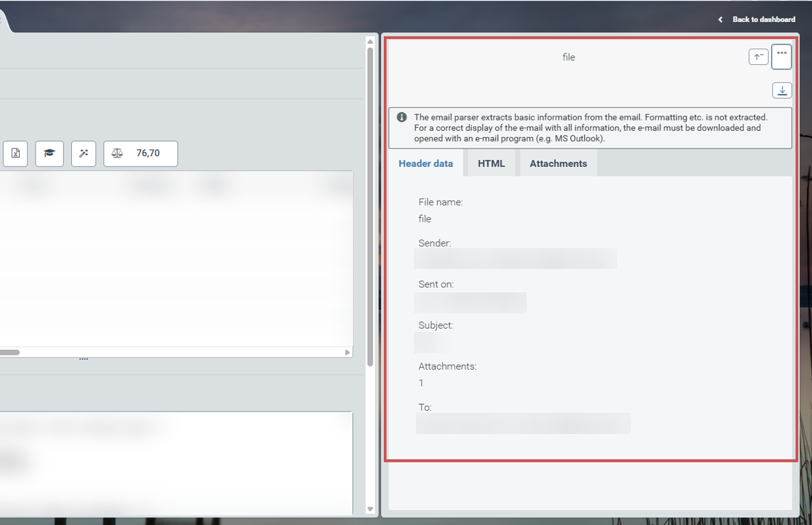
Task: Go back to dashboard
Action: coord(763,20)
